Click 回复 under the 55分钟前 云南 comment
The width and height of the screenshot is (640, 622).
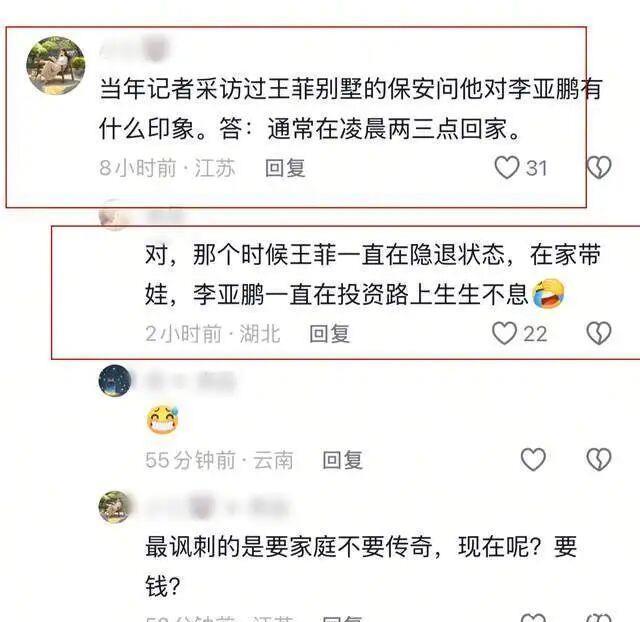pyautogui.click(x=342, y=460)
